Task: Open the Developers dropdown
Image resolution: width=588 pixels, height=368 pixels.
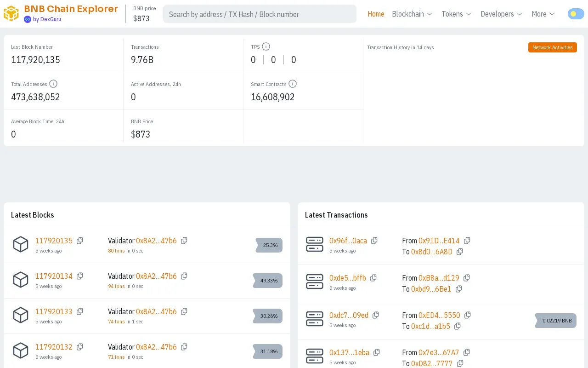Action: pyautogui.click(x=501, y=14)
